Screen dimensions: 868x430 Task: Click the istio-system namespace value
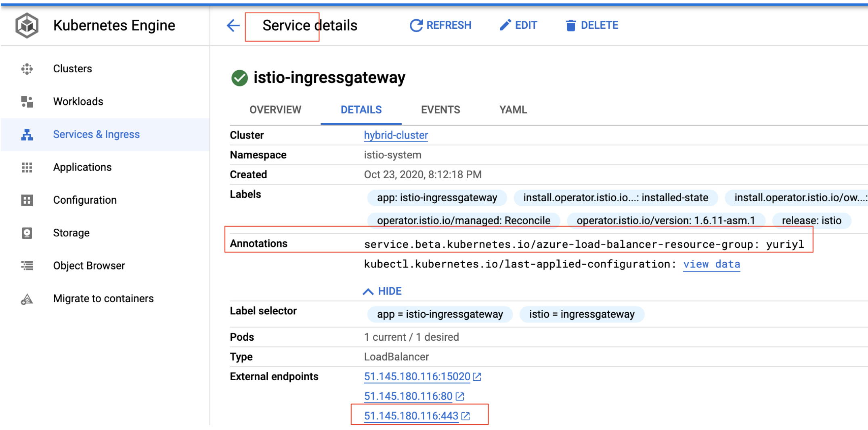click(x=392, y=155)
